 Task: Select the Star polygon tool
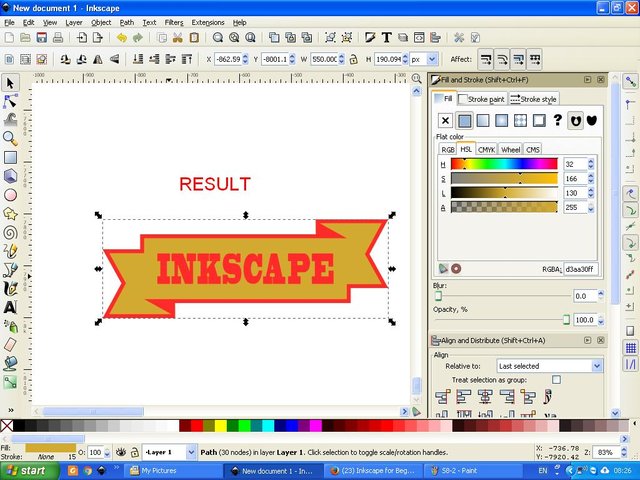click(10, 213)
